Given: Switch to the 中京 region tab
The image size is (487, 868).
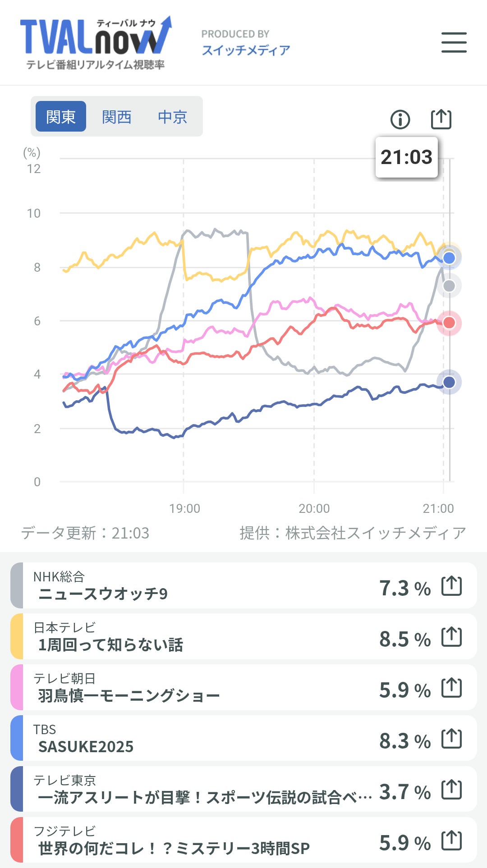Looking at the screenshot, I should coord(172,117).
